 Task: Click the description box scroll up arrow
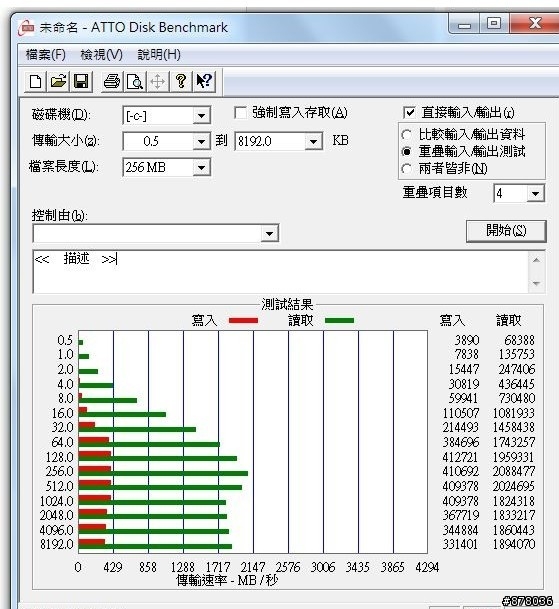(x=536, y=260)
